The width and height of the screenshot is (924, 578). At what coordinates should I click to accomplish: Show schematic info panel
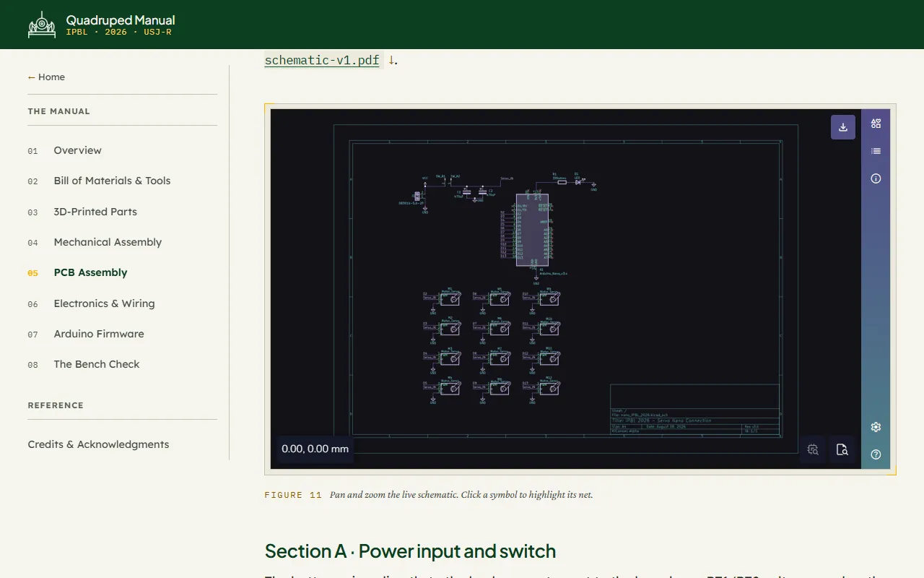(876, 178)
